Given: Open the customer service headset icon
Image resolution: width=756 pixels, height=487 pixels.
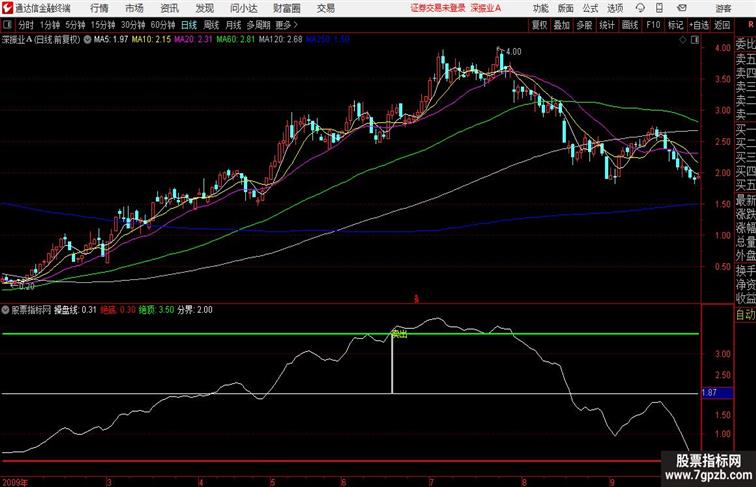Looking at the screenshot, I should (640, 8).
